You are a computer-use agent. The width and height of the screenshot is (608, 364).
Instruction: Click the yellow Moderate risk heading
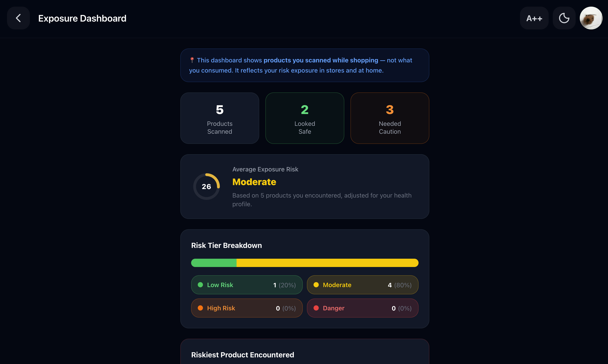[x=254, y=182]
